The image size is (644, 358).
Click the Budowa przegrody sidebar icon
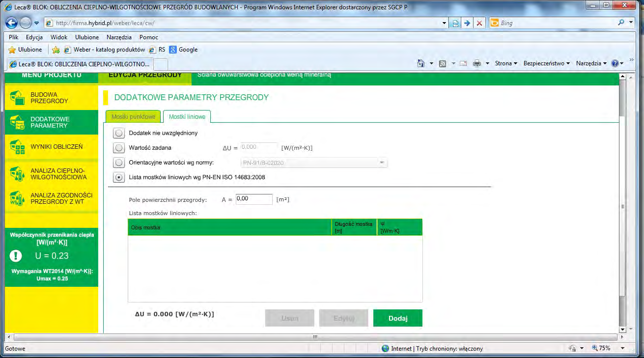[x=18, y=98]
